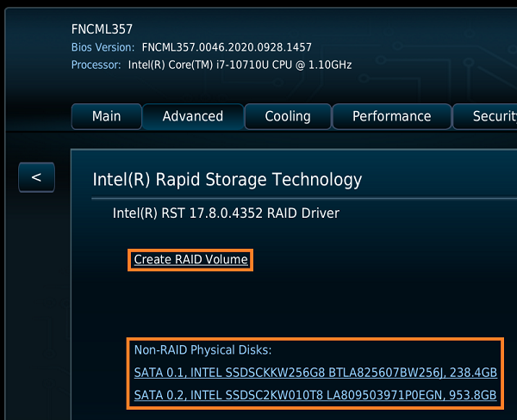Click the back arrow button
This screenshot has width=517, height=420.
36,177
